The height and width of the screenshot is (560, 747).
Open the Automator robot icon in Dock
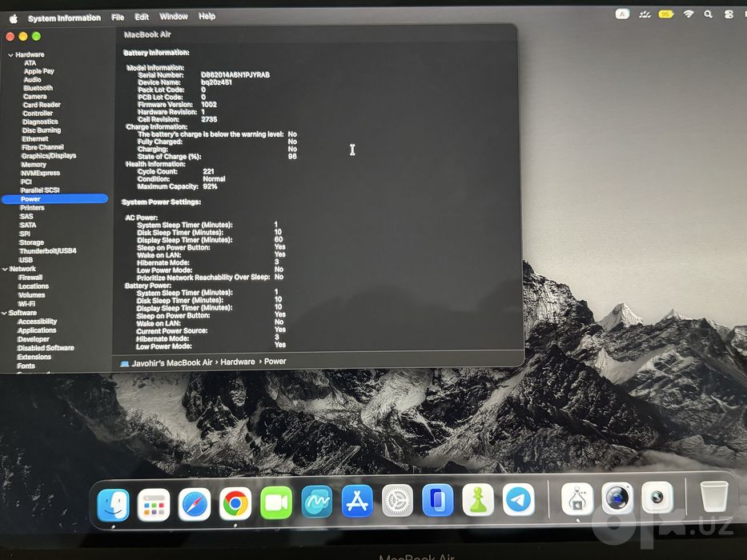pos(577,499)
